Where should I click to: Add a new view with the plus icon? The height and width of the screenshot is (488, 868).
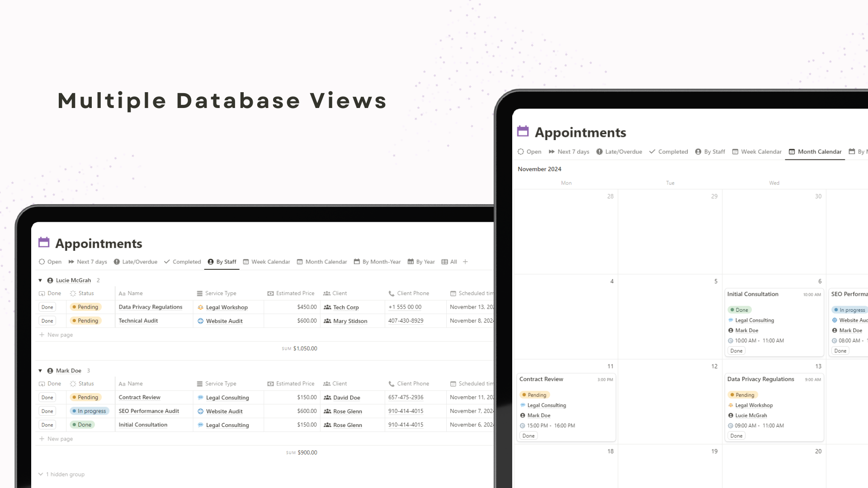tap(465, 262)
